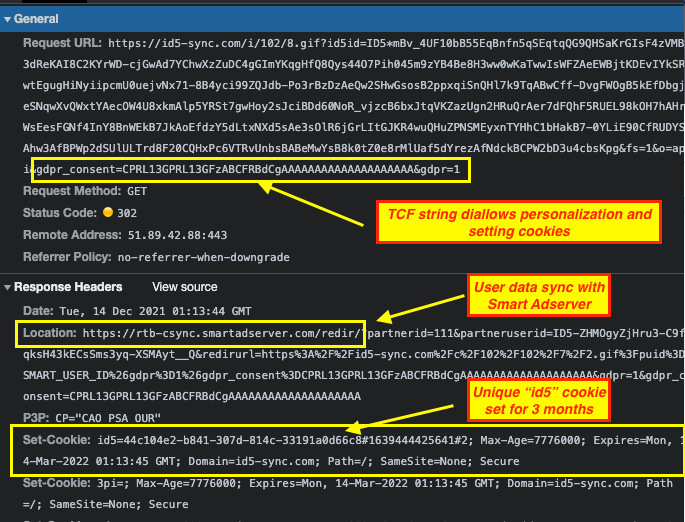Click the Date header label
This screenshot has height=522, width=685.
[38, 311]
